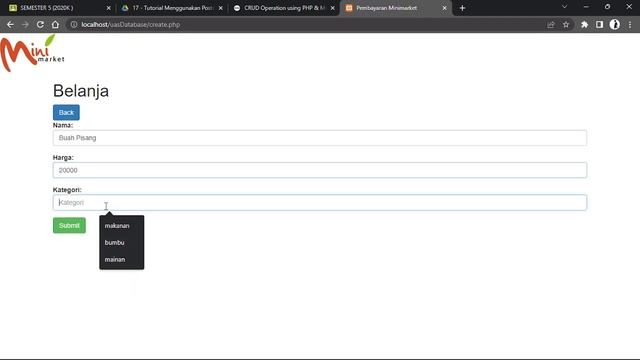Open Chrome three-dot menu

pos(630,24)
